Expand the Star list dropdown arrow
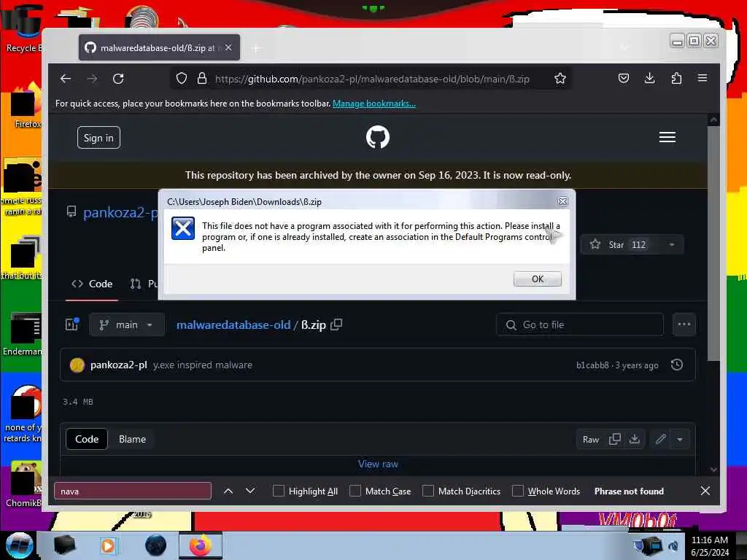The width and height of the screenshot is (747, 560). pyautogui.click(x=671, y=245)
